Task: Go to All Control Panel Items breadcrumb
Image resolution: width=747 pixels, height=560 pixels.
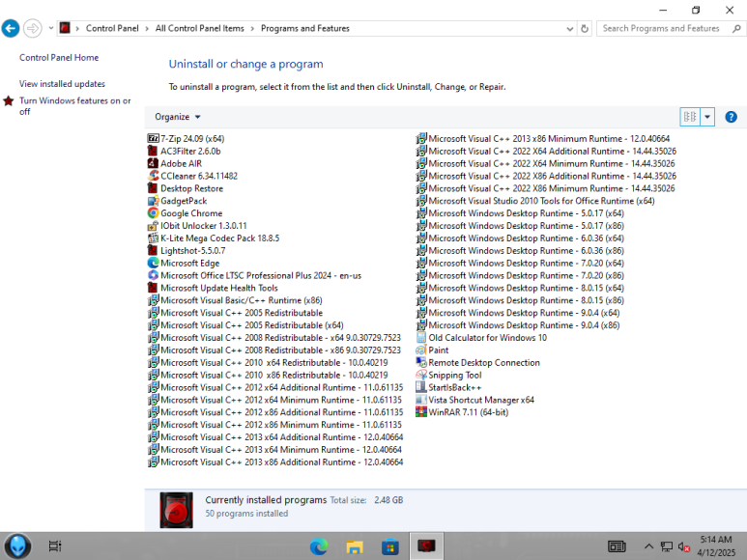Action: click(x=200, y=29)
